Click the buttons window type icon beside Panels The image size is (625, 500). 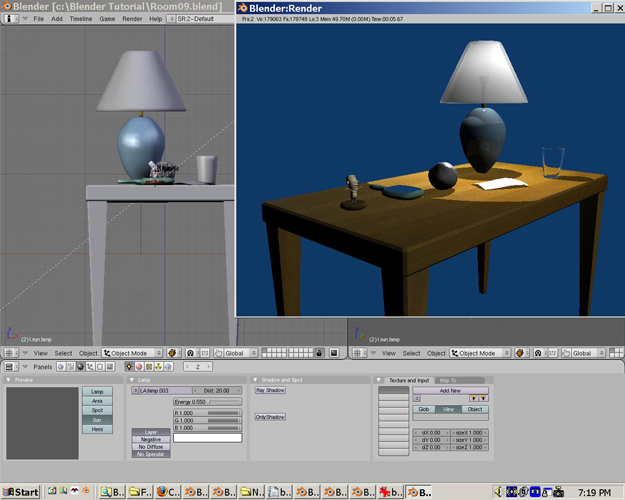(9, 367)
